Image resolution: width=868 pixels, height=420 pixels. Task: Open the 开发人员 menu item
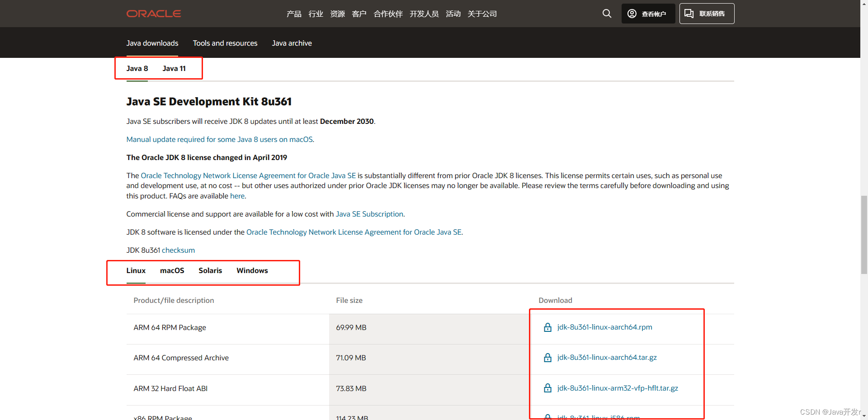coord(424,14)
